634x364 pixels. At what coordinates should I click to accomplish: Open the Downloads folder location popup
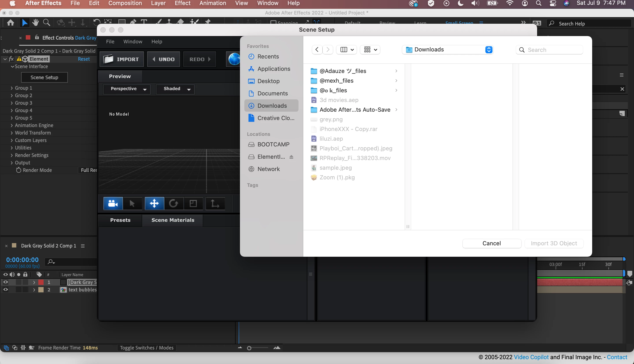click(x=447, y=50)
